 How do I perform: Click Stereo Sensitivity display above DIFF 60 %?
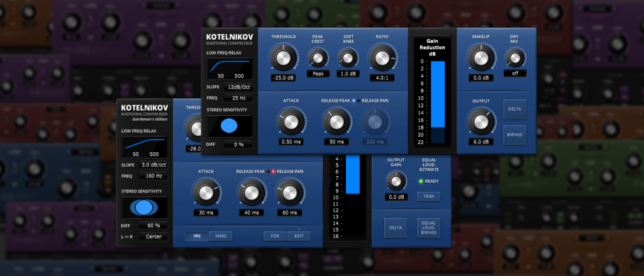(x=144, y=207)
